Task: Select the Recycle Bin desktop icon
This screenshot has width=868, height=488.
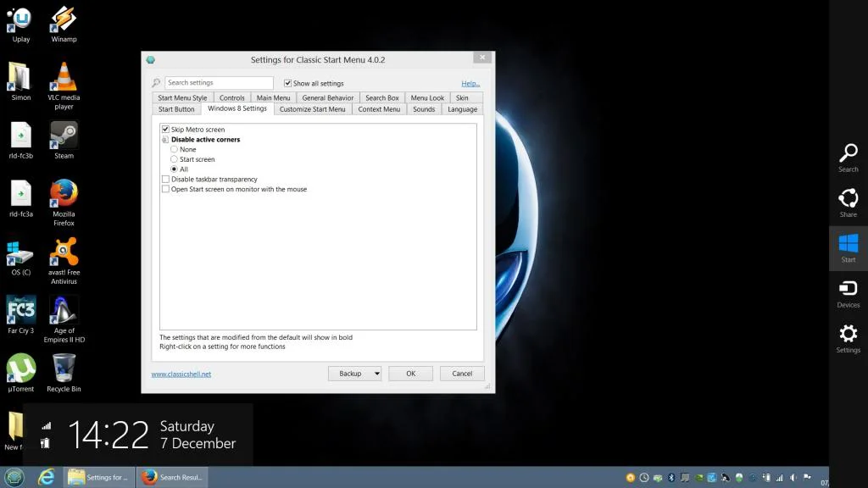Action: click(x=64, y=374)
